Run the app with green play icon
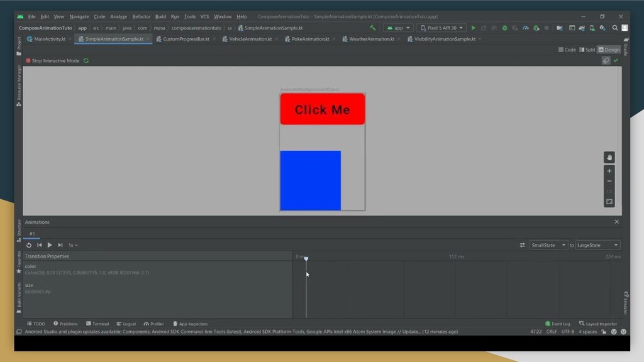The height and width of the screenshot is (362, 644). (x=473, y=28)
